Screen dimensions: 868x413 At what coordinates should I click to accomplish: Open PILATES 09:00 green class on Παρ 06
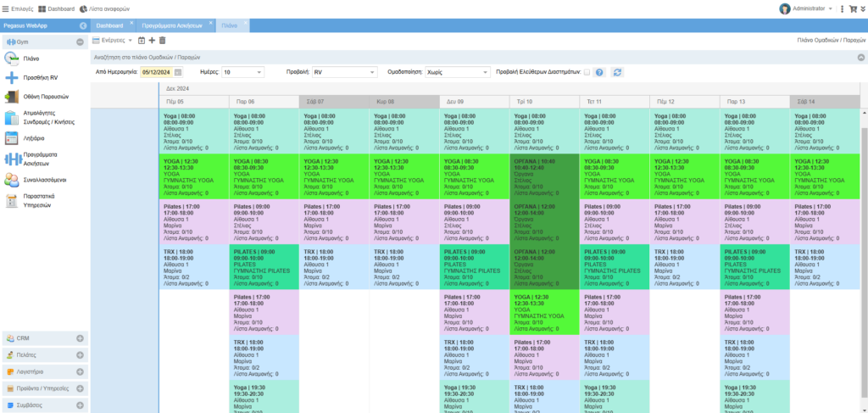click(x=264, y=266)
